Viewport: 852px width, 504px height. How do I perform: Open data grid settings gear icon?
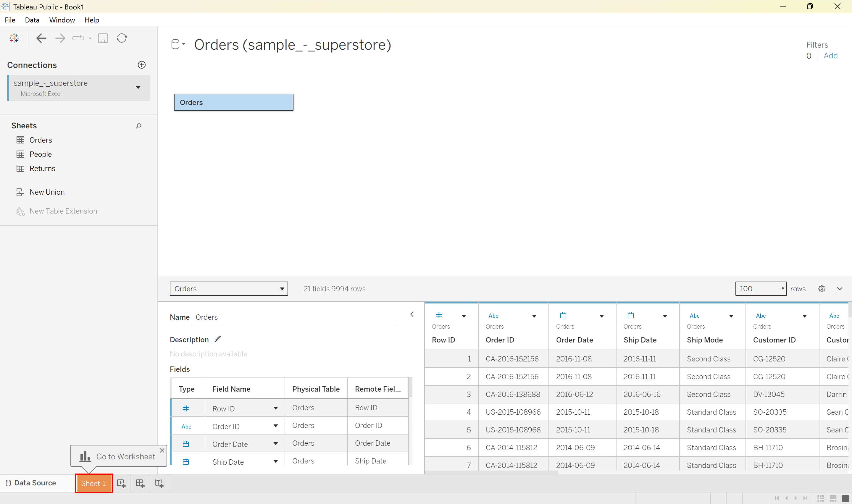click(822, 289)
